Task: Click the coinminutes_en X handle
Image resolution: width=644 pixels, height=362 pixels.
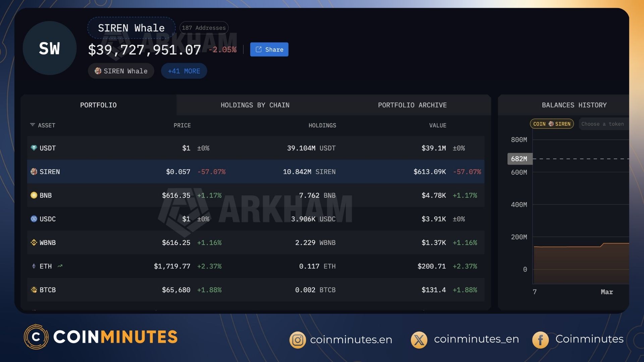Action: pos(476,339)
